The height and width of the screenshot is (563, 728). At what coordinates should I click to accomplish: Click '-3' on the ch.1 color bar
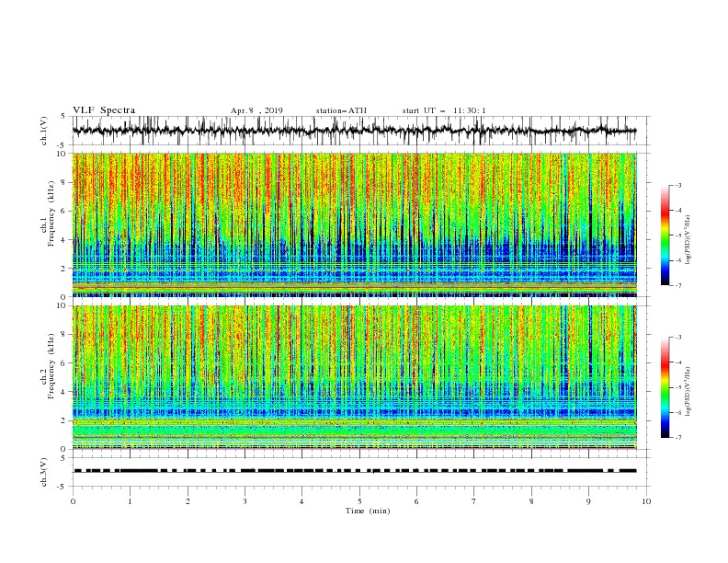point(678,185)
